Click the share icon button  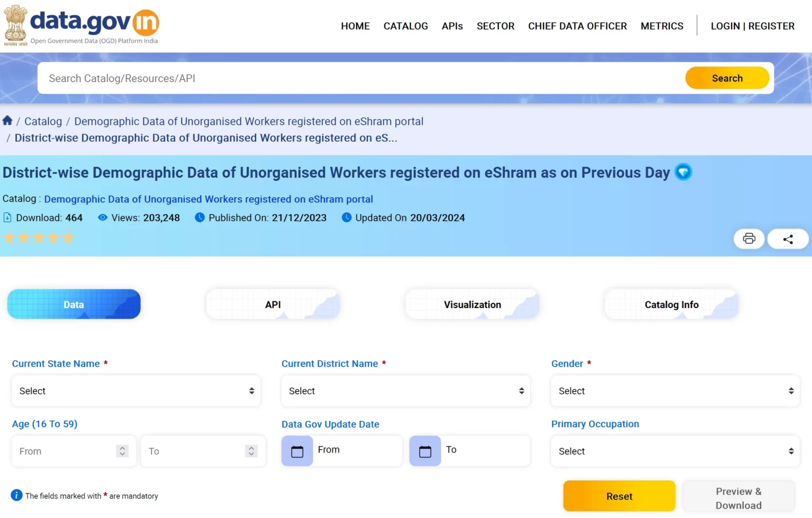pyautogui.click(x=788, y=239)
